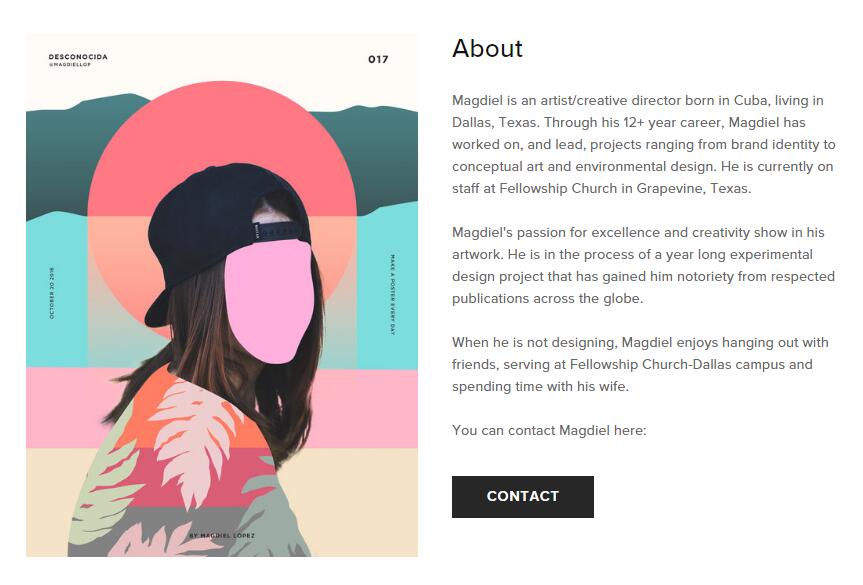This screenshot has height=585, width=863.
Task: Click the vertical MAKE A POSTER EVERY DAY text
Action: 393,294
